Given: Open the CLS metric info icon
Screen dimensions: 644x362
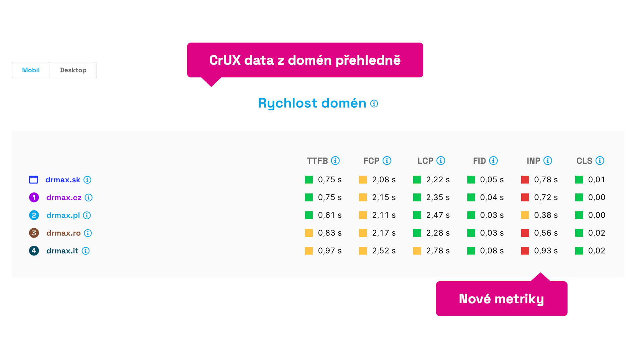Looking at the screenshot, I should click(600, 161).
